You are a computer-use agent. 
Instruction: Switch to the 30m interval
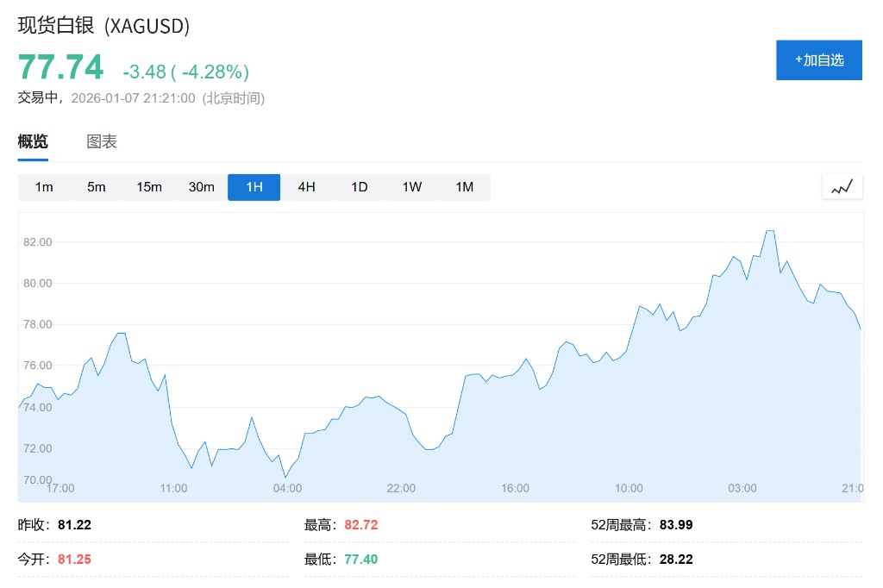click(x=202, y=187)
